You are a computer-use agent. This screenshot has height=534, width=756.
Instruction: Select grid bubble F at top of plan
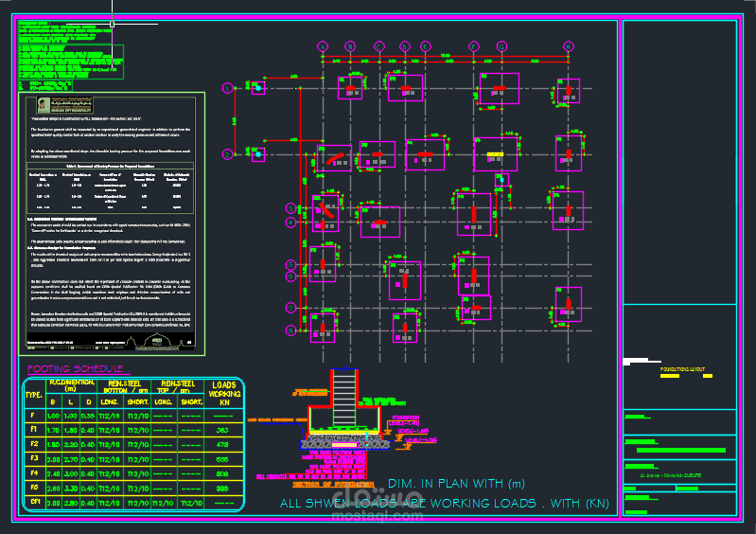tap(473, 46)
